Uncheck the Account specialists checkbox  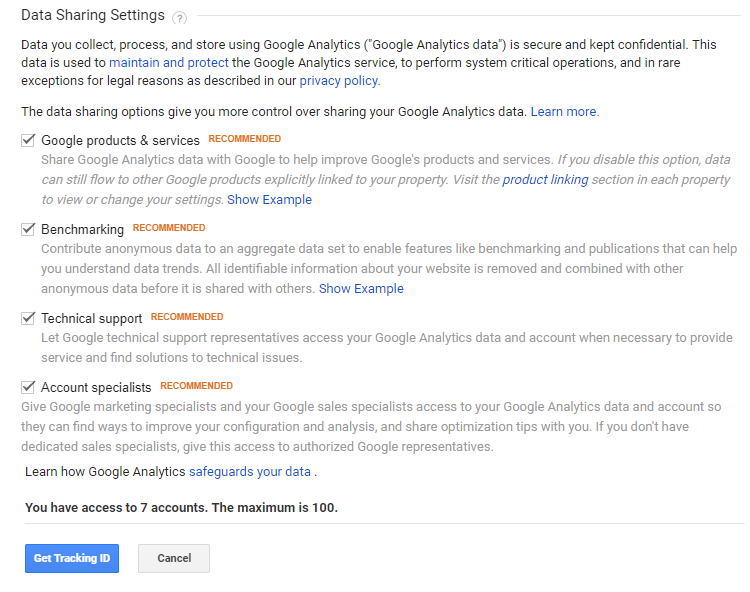pos(28,386)
